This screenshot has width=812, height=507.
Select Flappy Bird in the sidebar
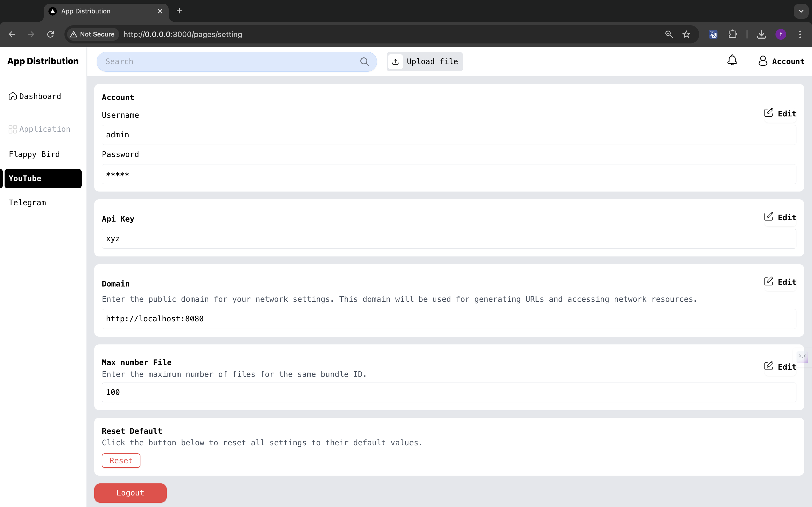coord(34,154)
